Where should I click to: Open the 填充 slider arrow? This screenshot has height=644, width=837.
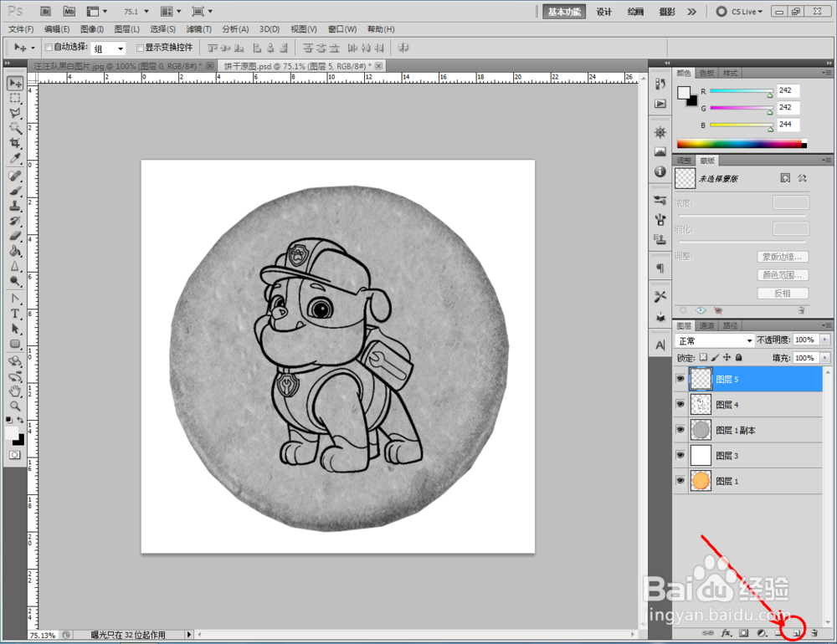tap(825, 358)
